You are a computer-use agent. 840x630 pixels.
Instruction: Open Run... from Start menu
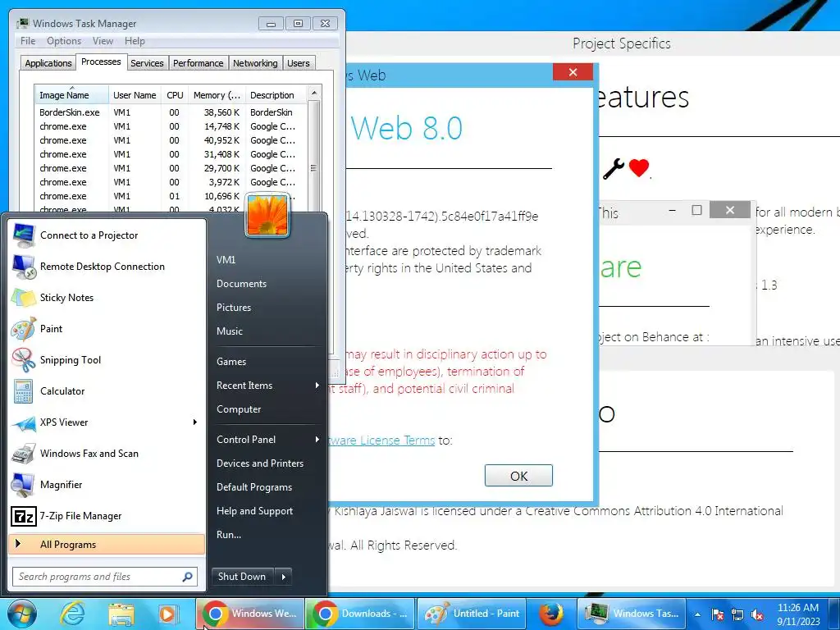pos(229,535)
